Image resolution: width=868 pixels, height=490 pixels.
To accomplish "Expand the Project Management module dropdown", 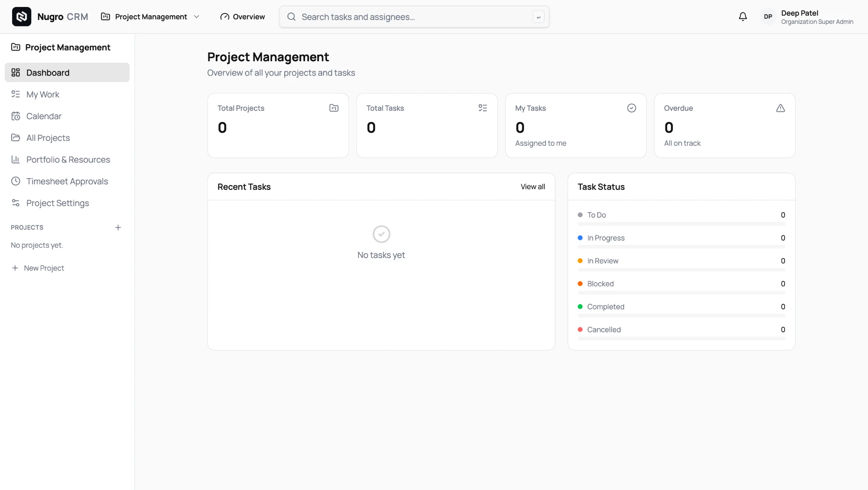I will coord(151,17).
